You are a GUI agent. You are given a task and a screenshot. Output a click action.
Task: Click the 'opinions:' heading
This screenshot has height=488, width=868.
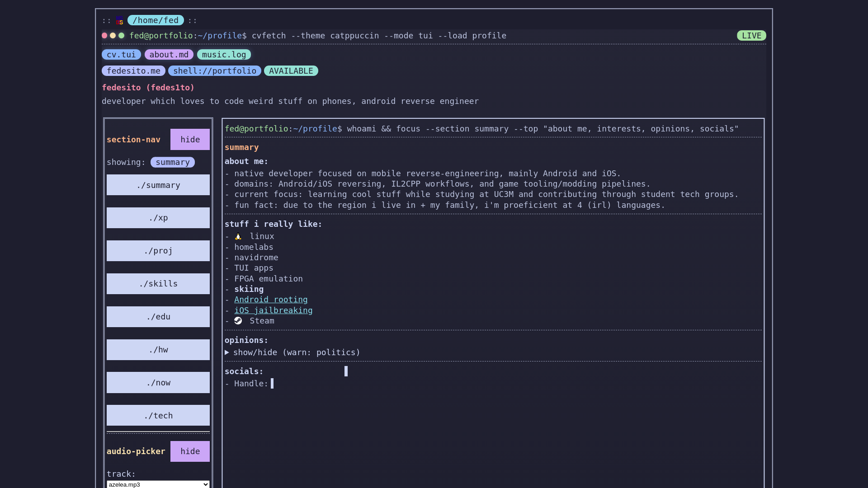pyautogui.click(x=246, y=340)
